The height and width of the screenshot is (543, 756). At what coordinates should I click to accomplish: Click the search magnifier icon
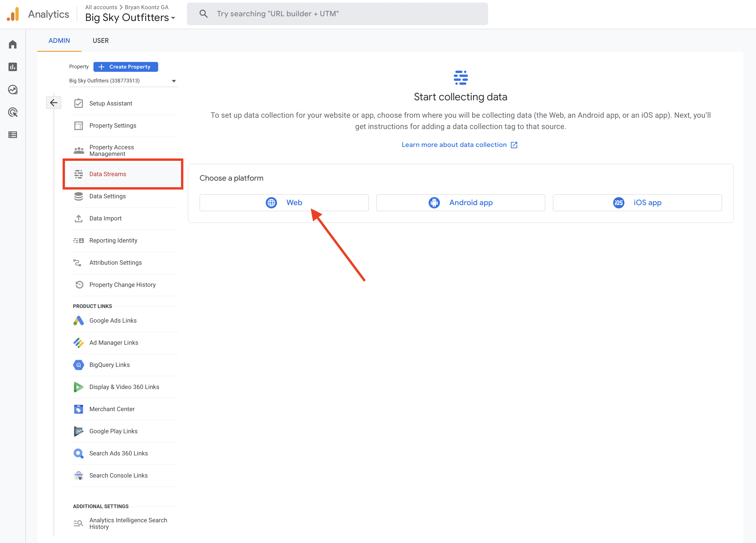(203, 14)
